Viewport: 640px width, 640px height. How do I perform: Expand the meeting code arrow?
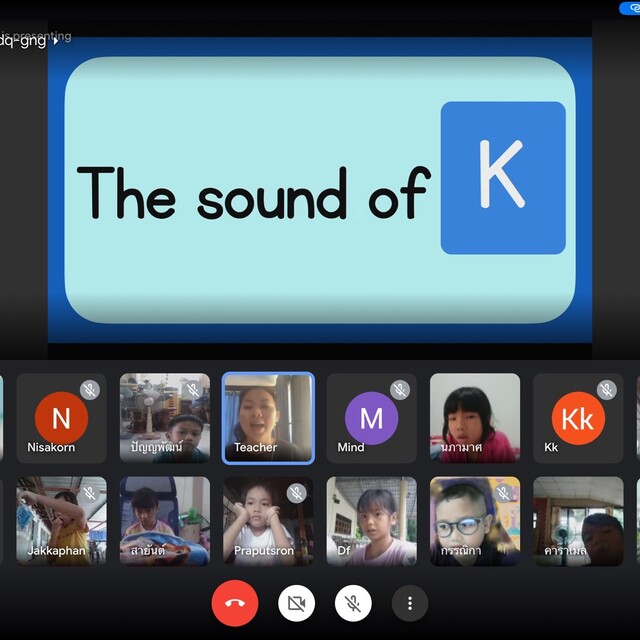[x=56, y=41]
